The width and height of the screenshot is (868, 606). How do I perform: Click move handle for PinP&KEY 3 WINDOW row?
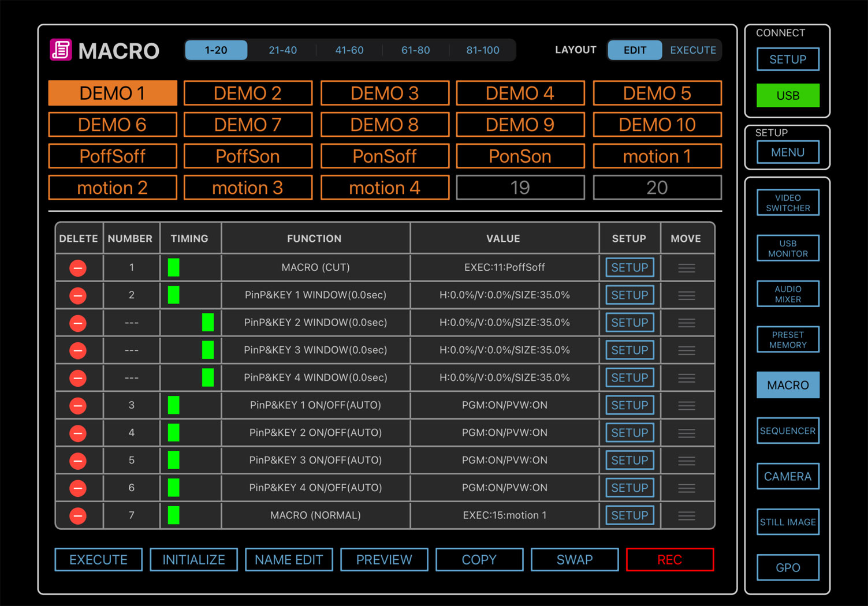686,350
